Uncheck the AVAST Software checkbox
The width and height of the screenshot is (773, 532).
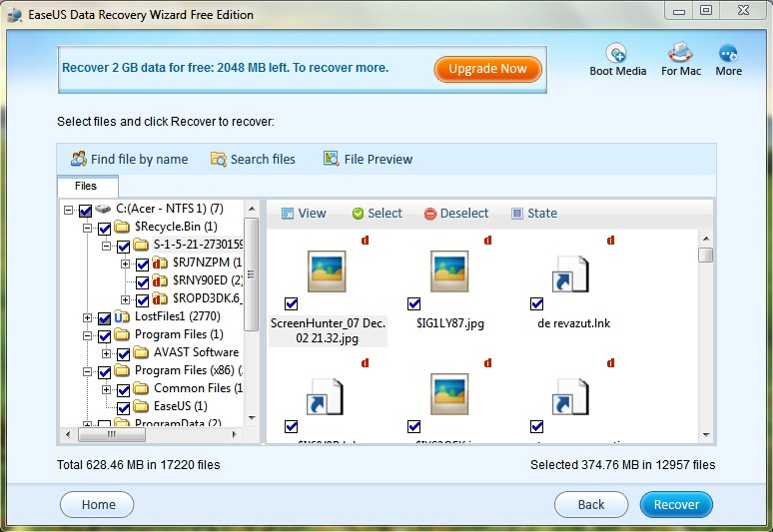click(123, 354)
